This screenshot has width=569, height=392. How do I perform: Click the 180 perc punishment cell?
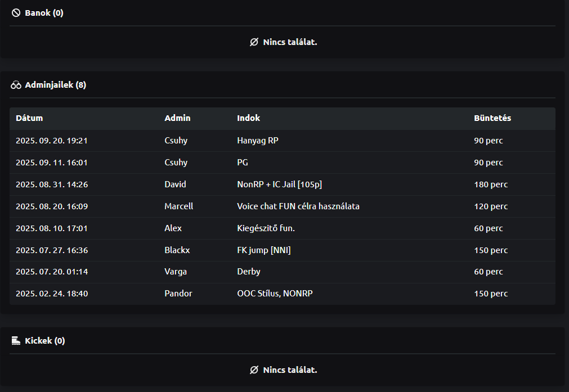coord(491,184)
